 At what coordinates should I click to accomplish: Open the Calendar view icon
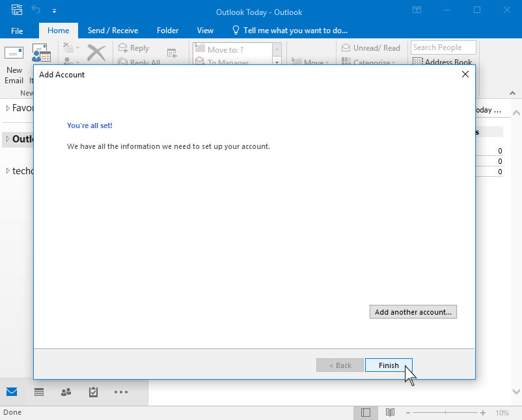pos(39,392)
